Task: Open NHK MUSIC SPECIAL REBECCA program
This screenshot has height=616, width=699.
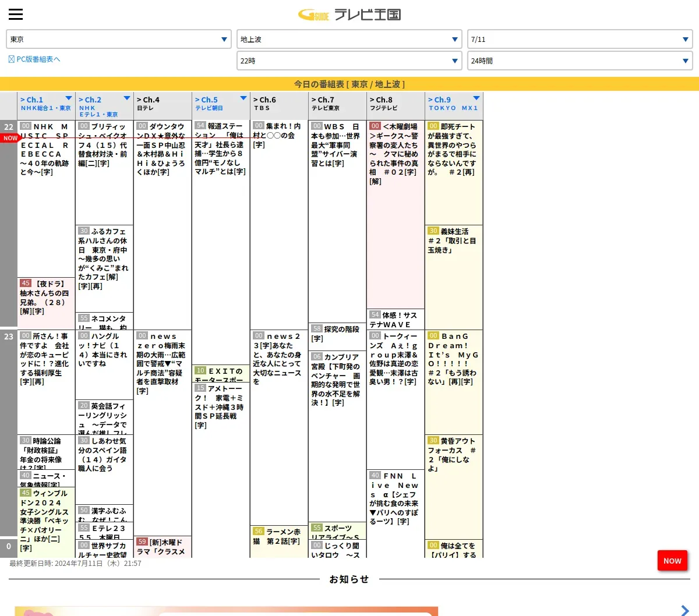Action: point(46,199)
